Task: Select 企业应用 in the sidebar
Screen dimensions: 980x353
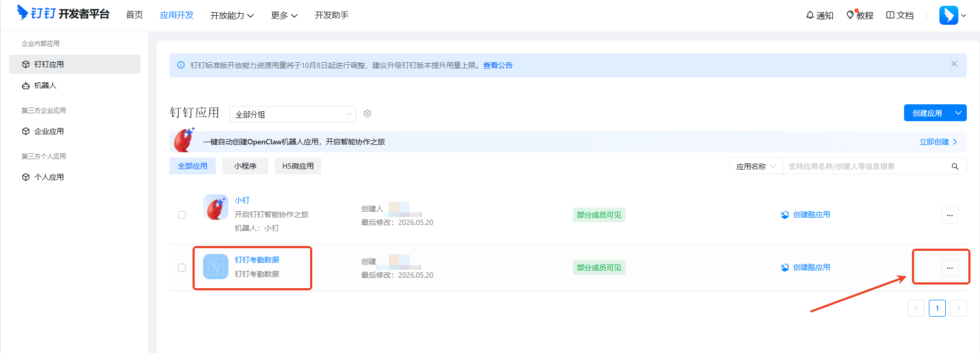Action: (74, 131)
